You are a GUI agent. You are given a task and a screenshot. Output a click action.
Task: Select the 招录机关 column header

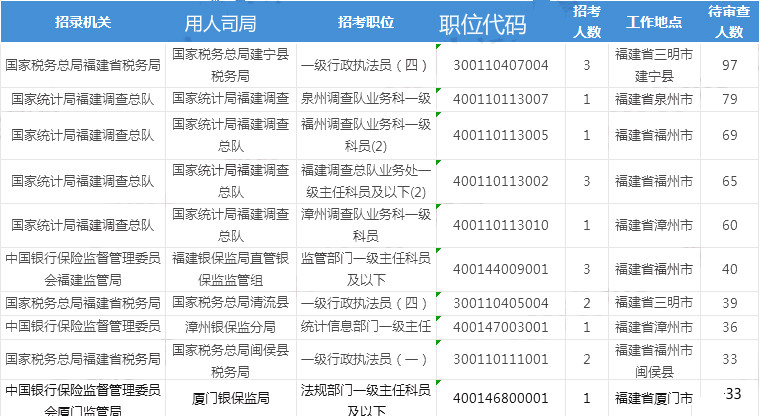(x=83, y=22)
